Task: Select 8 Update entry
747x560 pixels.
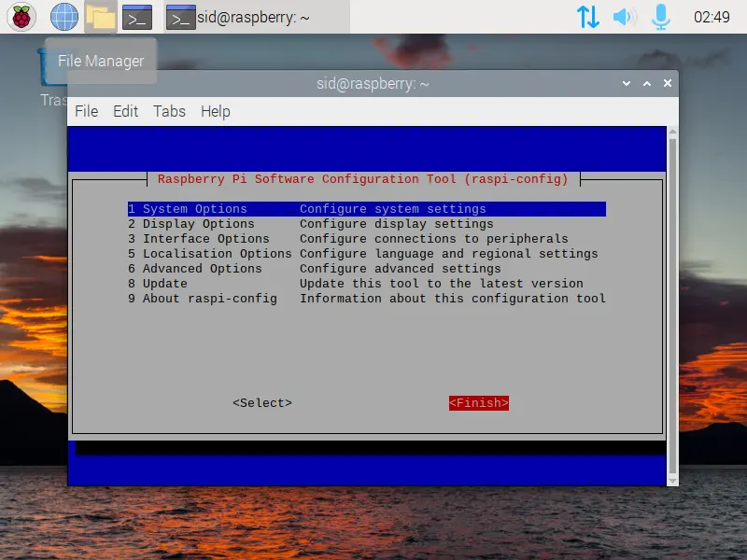Action: [x=367, y=284]
